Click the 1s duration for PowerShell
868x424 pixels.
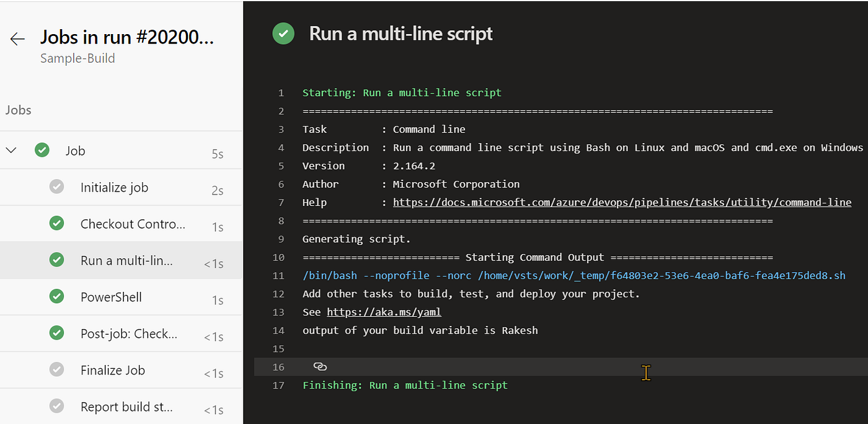coord(218,301)
